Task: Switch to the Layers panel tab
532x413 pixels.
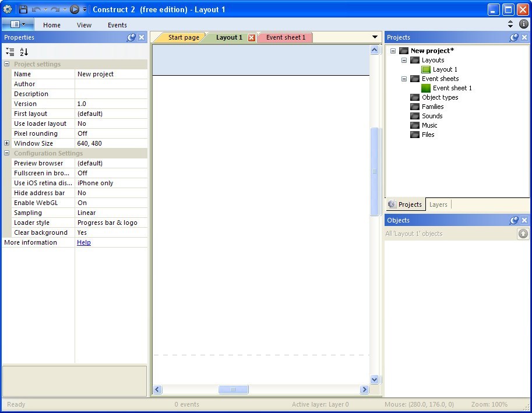Action: [x=438, y=204]
